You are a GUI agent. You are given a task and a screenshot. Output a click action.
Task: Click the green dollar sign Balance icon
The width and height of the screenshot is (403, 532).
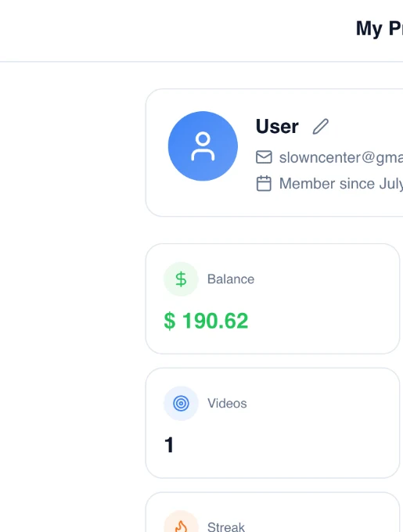pos(181,279)
